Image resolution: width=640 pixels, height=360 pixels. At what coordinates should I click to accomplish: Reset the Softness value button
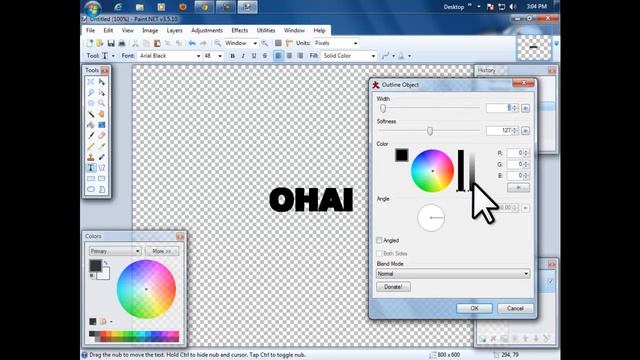point(525,131)
